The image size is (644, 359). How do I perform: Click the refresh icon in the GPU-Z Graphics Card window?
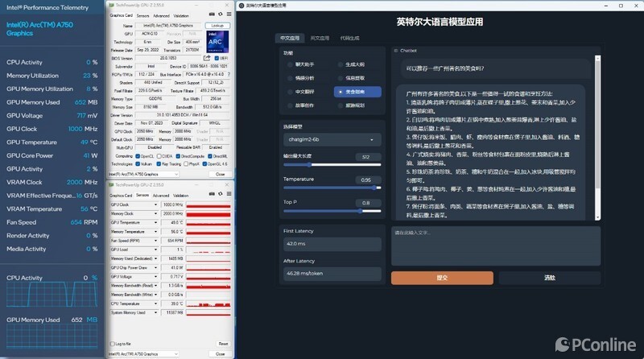click(221, 14)
